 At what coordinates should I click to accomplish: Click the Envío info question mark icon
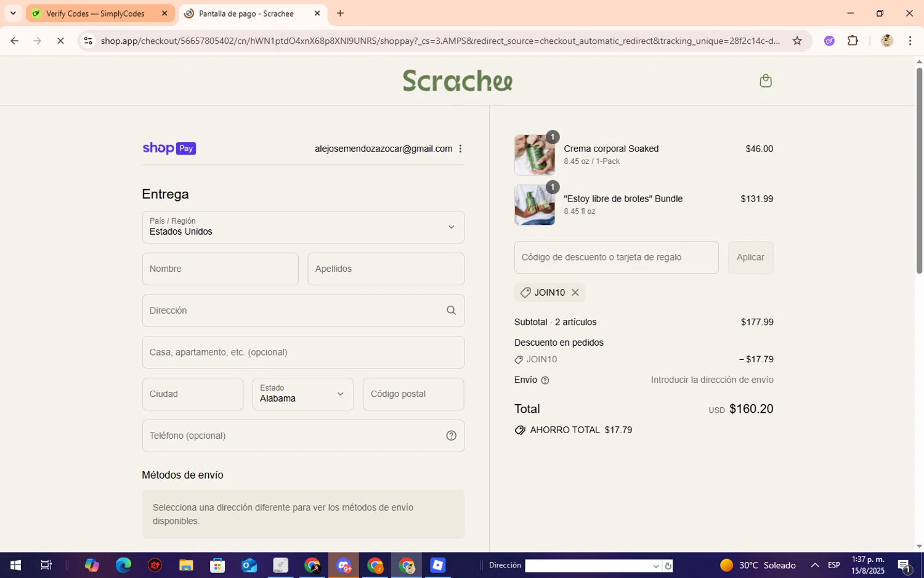tap(545, 380)
